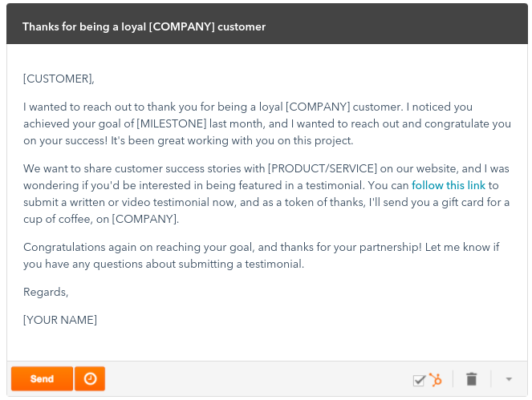Place cursor on the "Regards," line
Screen dimensions: 532x400
[46, 292]
